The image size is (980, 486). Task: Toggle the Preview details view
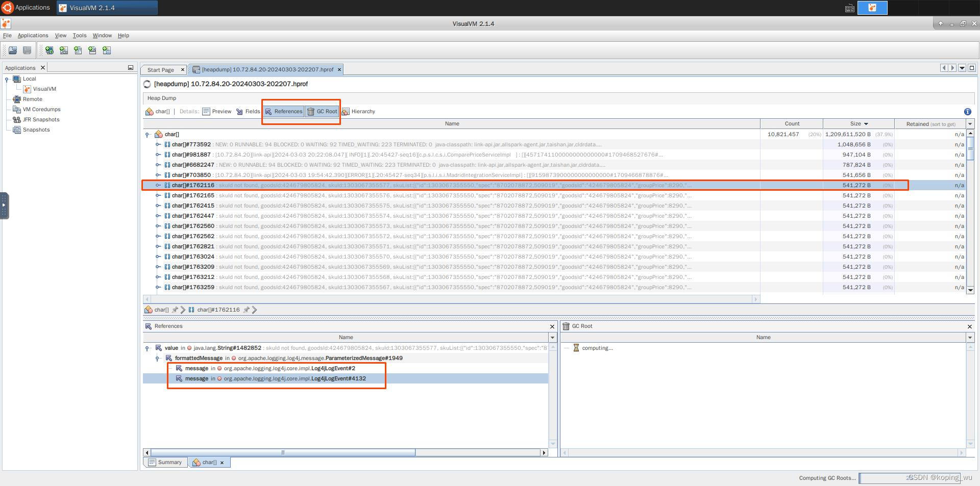(217, 111)
